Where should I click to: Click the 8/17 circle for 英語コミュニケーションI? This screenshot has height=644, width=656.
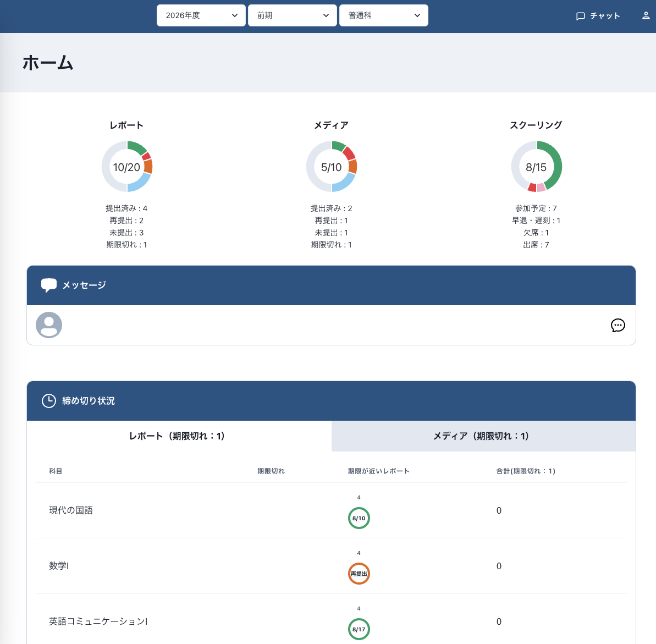359,629
